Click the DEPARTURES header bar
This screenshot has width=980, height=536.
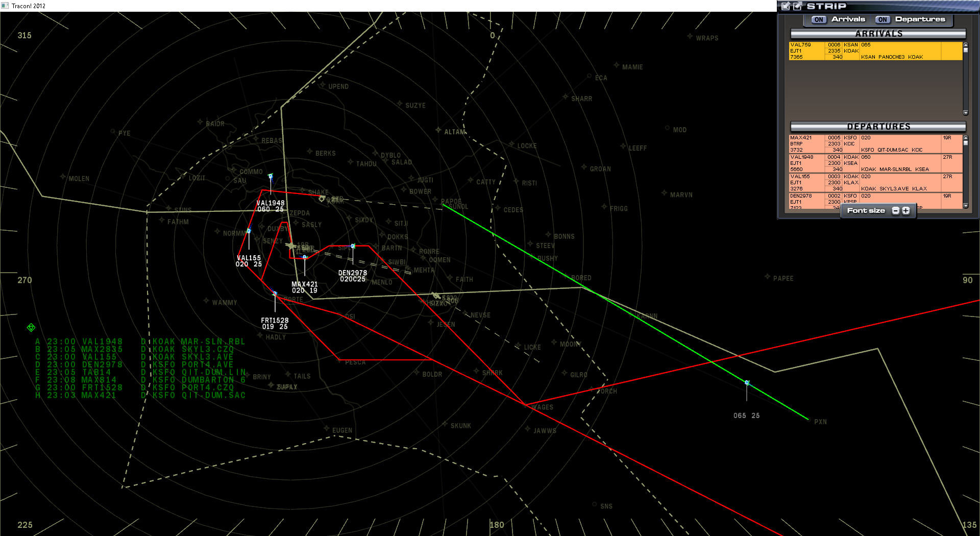coord(877,127)
